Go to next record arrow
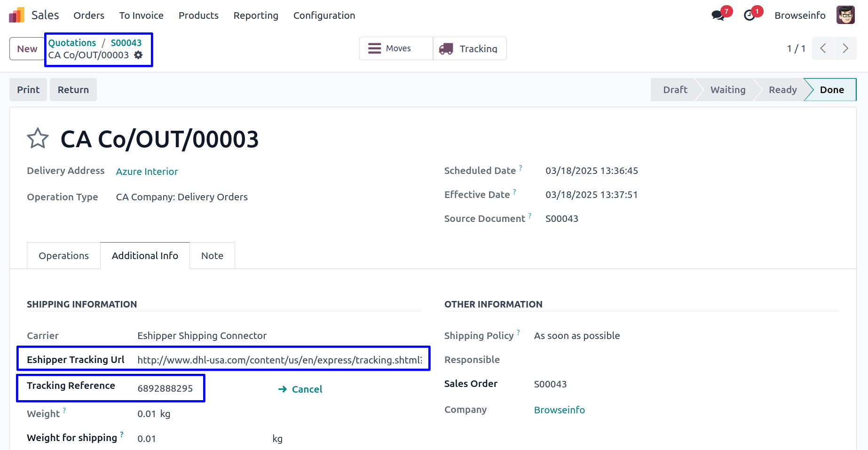The height and width of the screenshot is (450, 868). click(x=845, y=48)
